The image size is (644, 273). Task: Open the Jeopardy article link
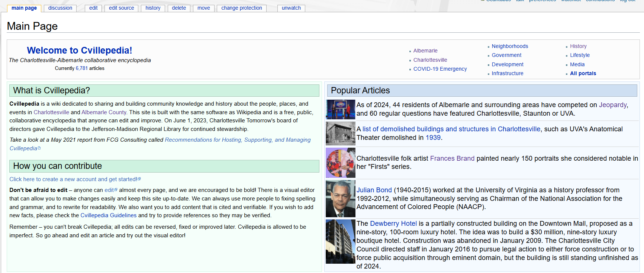pos(613,105)
